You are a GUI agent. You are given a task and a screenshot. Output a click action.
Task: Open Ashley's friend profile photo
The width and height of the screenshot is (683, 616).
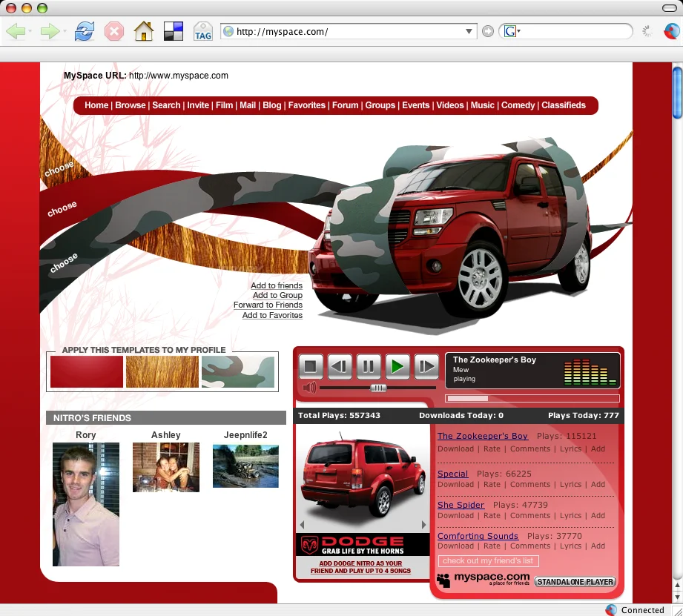tap(166, 467)
